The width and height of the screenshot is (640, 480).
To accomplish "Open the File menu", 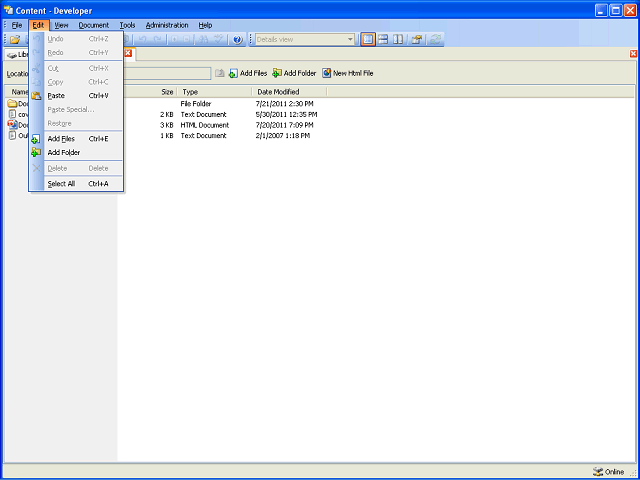I will tap(17, 25).
